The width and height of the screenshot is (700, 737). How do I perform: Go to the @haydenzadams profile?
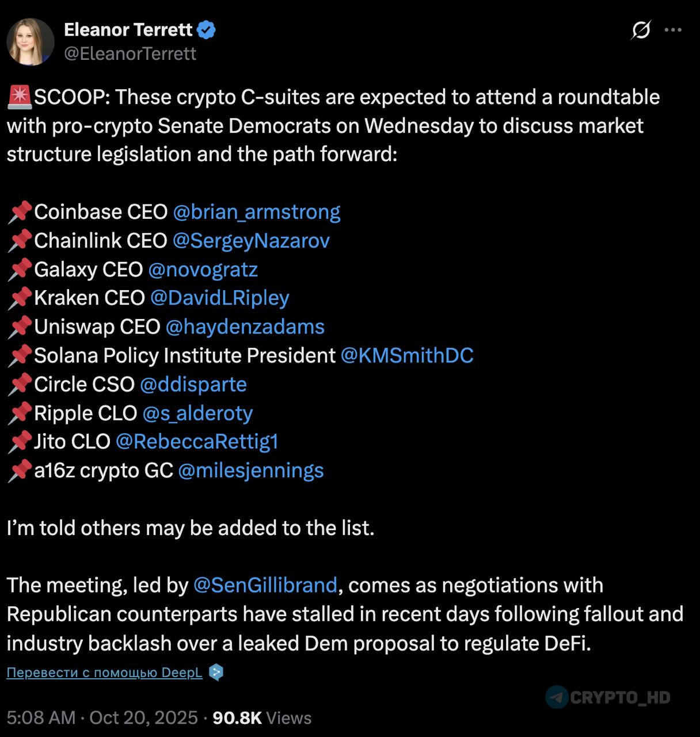245,327
